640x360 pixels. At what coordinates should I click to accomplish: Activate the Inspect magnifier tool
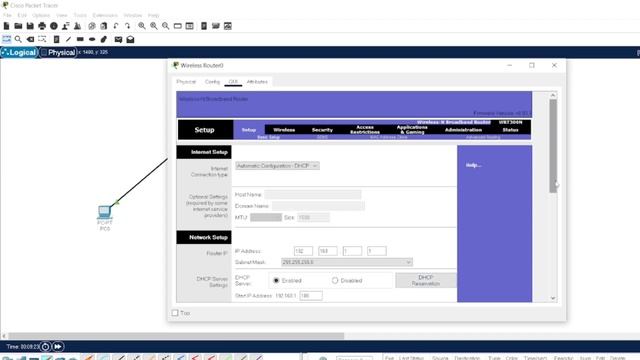point(18,39)
